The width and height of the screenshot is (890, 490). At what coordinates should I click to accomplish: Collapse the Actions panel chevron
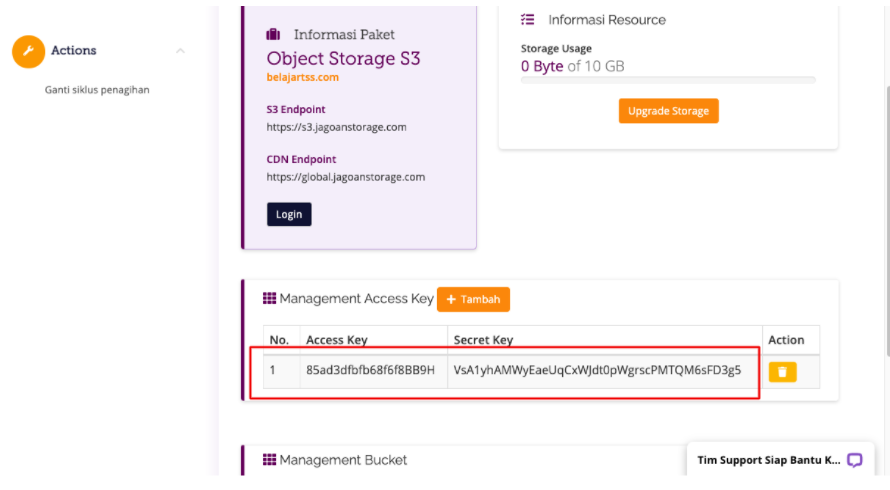click(x=180, y=51)
